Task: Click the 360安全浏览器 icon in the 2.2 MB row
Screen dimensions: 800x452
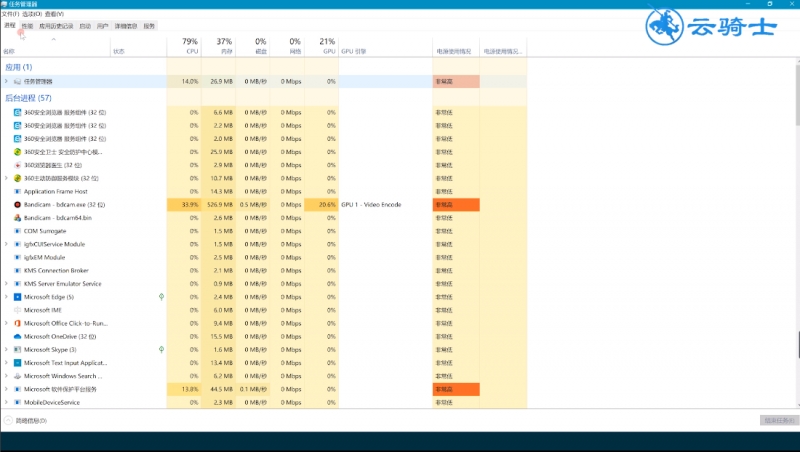Action: click(17, 125)
